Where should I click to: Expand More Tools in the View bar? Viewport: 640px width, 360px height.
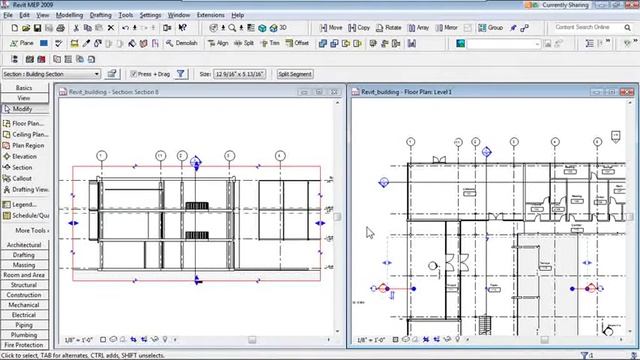32,231
